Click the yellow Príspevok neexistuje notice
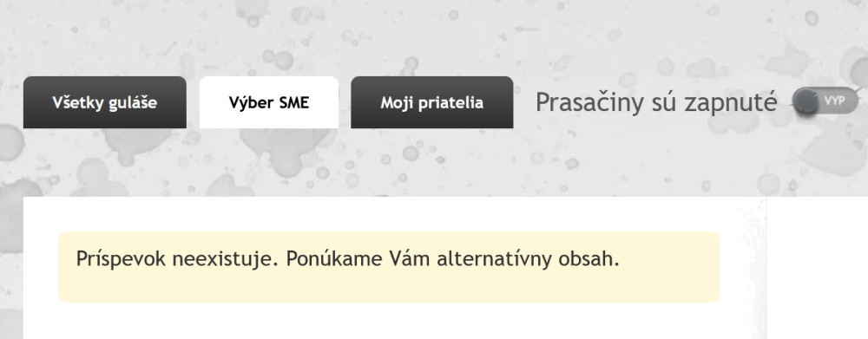The image size is (868, 339). [389, 267]
